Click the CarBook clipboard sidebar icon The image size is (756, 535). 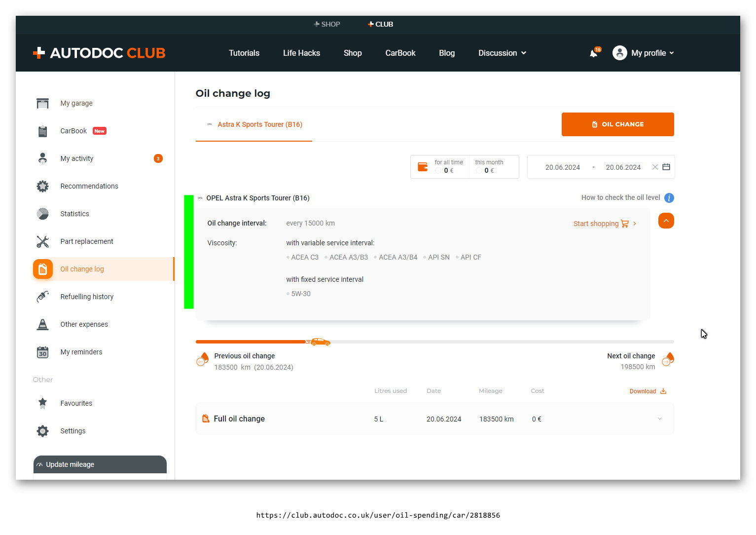tap(43, 131)
